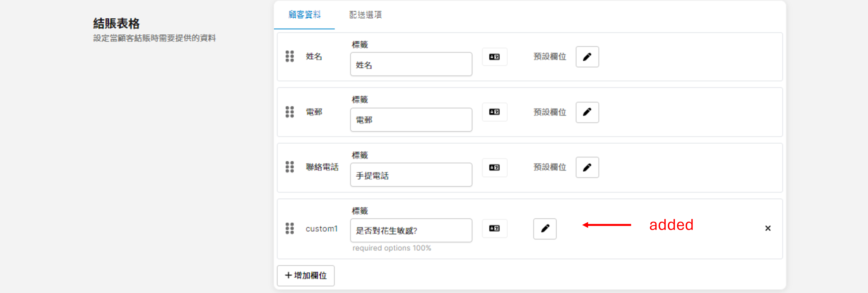
Task: Remove the custom1 field with X
Action: (768, 229)
